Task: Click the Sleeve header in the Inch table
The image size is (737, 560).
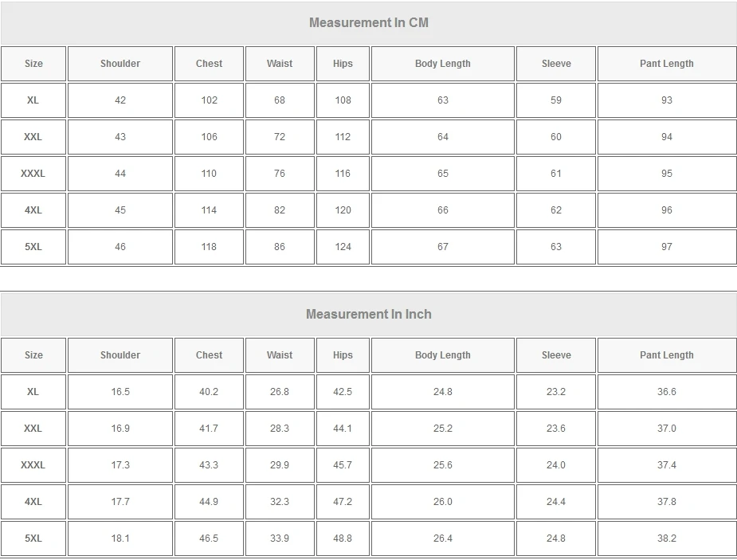Action: 556,355
